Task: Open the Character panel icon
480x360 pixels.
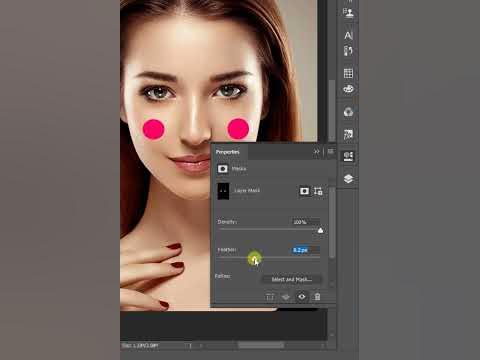Action: (x=348, y=35)
